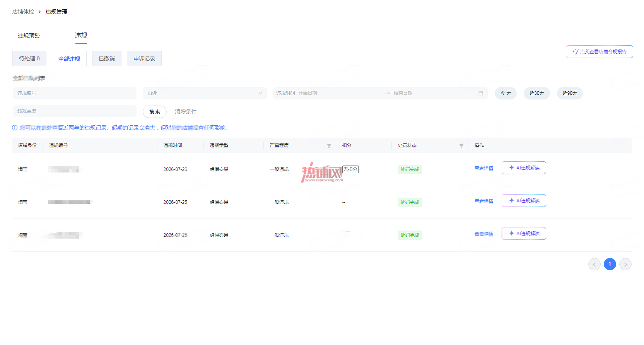The height and width of the screenshot is (345, 644).
Task: Open 点我查看店铺合规报告 button
Action: (600, 52)
